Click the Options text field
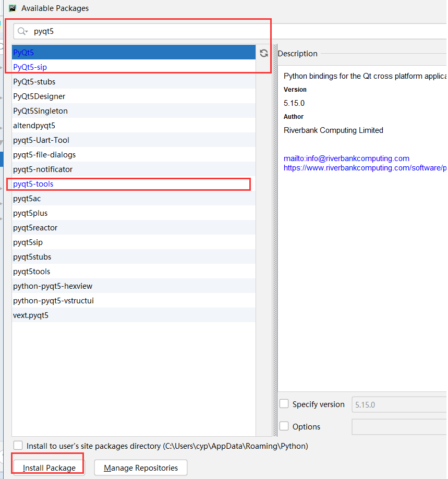Image resolution: width=448 pixels, height=479 pixels. click(x=399, y=427)
